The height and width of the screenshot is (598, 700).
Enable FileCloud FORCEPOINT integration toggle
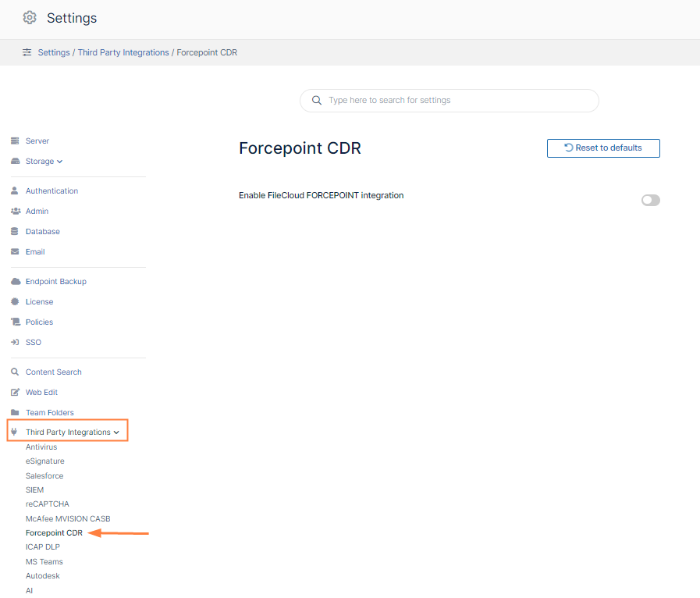pos(650,200)
